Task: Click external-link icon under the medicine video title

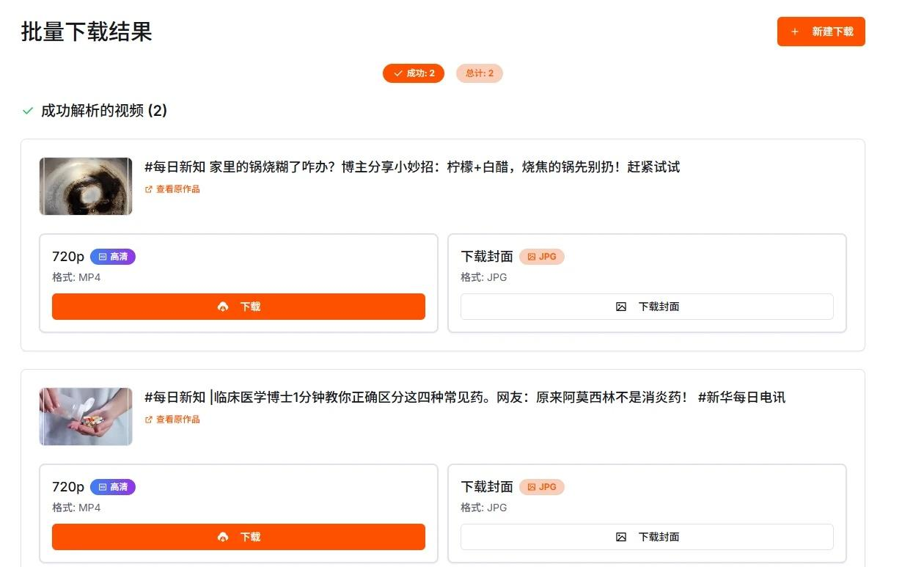Action: click(x=149, y=420)
